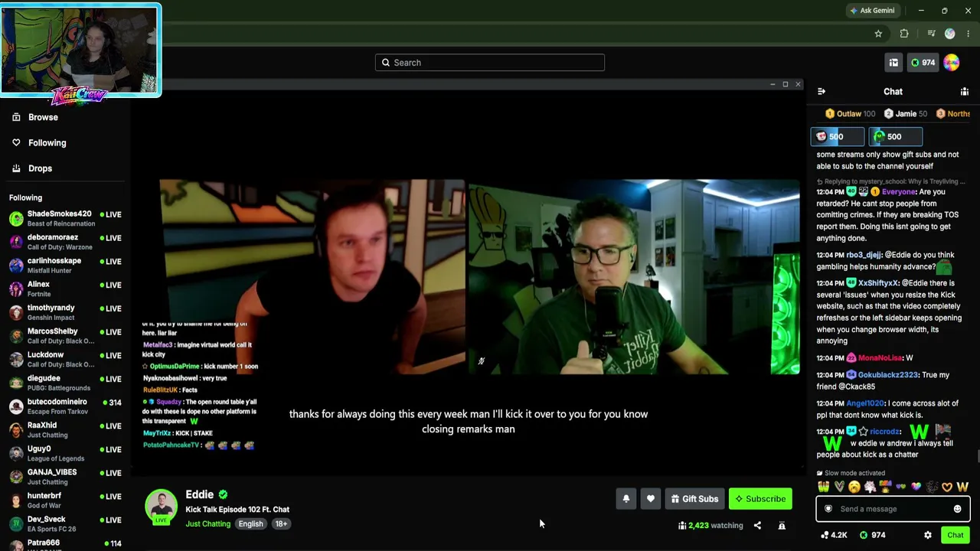Show the chat viewers list icon
Screen dimensions: 980x551
965,92
